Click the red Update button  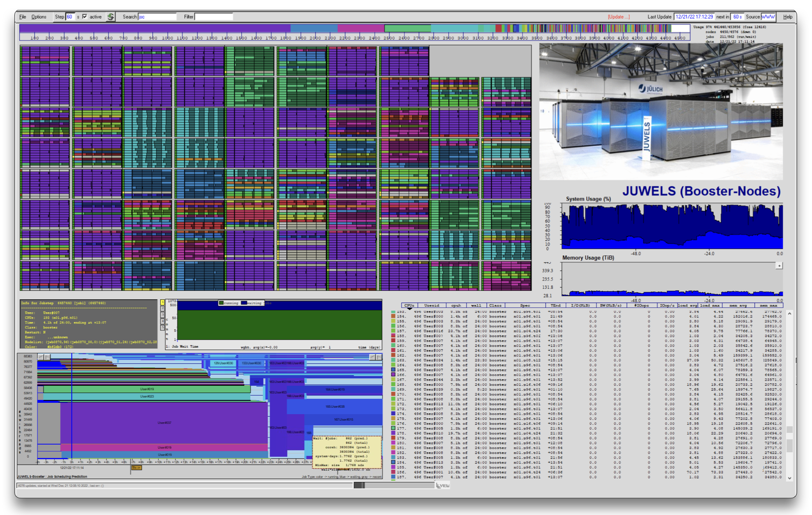pos(618,17)
